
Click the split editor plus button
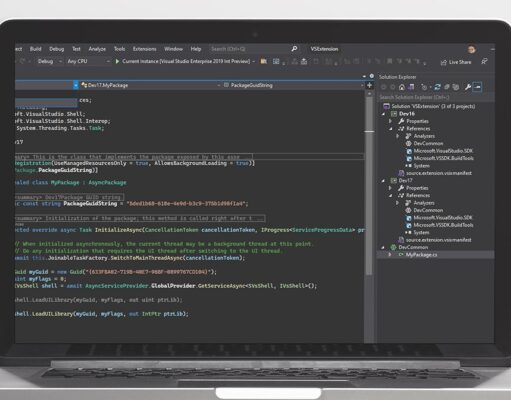(369, 85)
